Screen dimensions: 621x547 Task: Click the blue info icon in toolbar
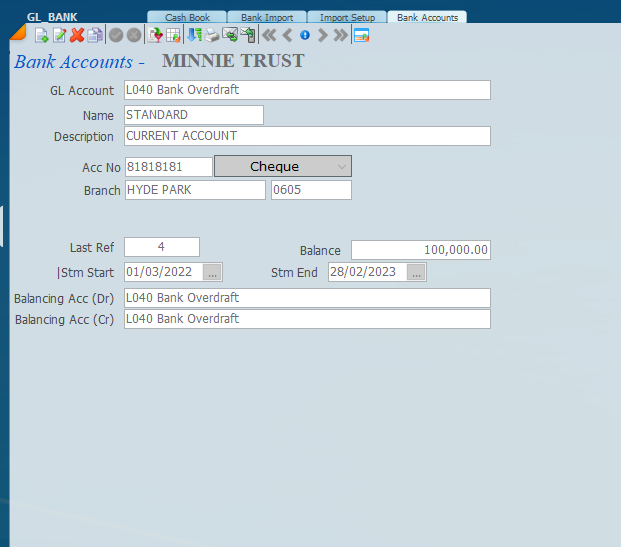pos(305,35)
